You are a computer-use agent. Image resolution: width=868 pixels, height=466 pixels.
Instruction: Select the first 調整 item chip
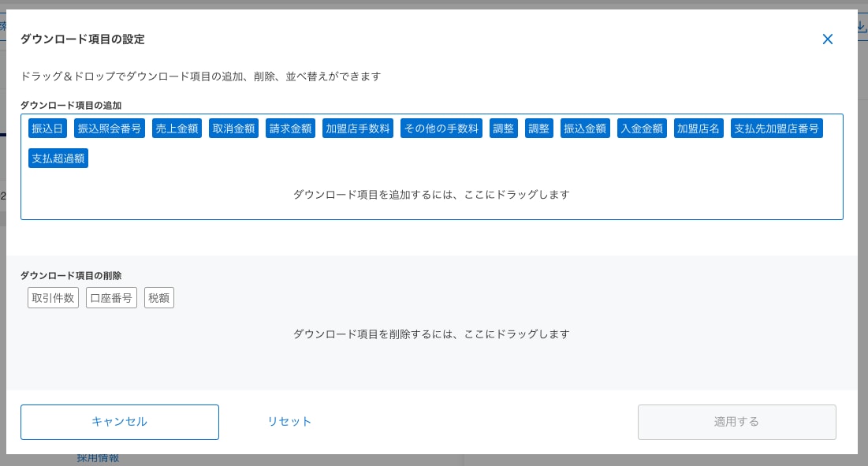click(503, 128)
